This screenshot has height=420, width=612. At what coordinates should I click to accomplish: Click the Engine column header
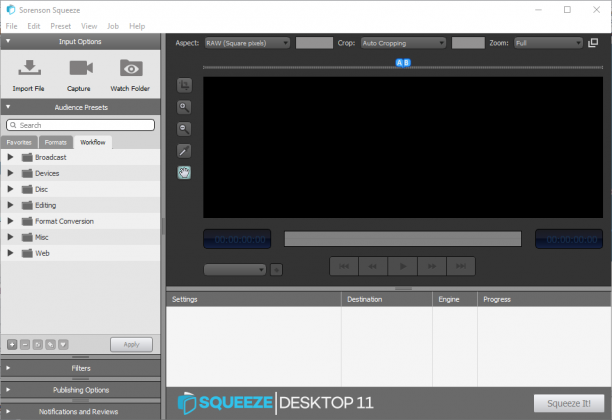[x=455, y=299]
